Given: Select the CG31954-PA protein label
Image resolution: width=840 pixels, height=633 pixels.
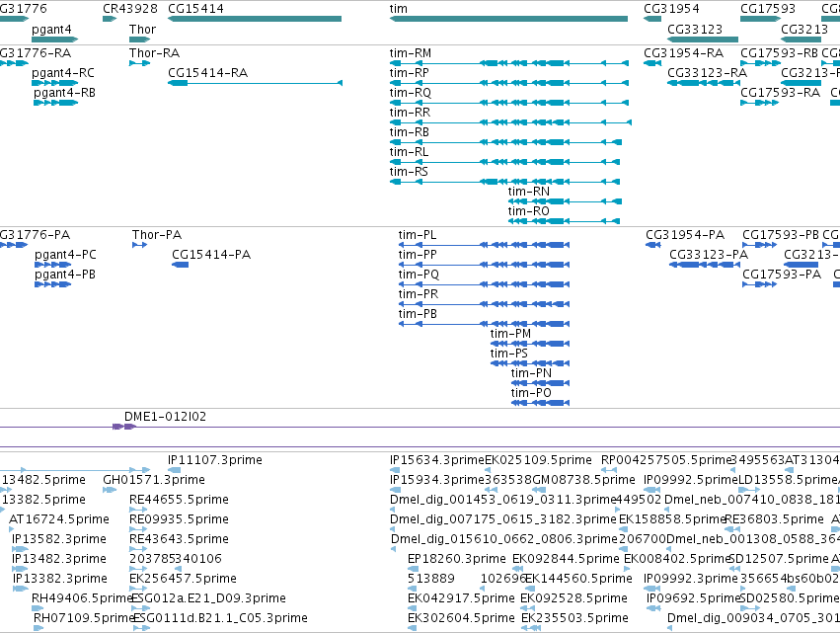Looking at the screenshot, I should click(x=685, y=235).
